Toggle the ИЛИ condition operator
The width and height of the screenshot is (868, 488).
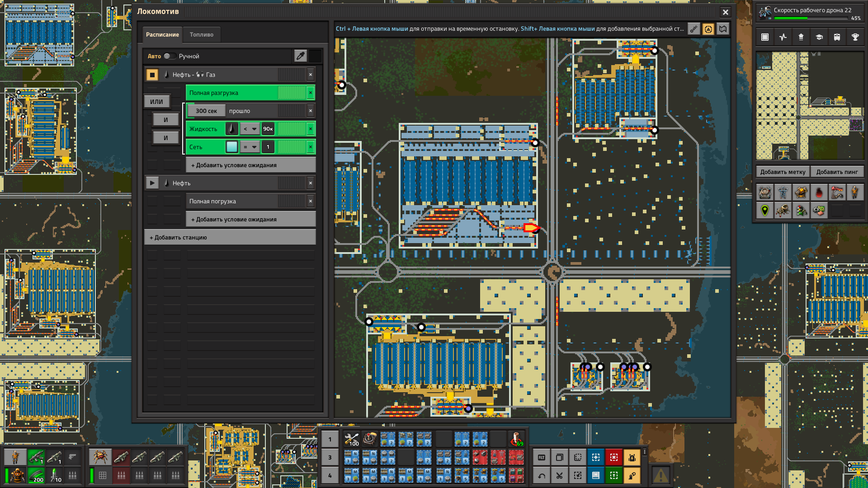pos(157,102)
